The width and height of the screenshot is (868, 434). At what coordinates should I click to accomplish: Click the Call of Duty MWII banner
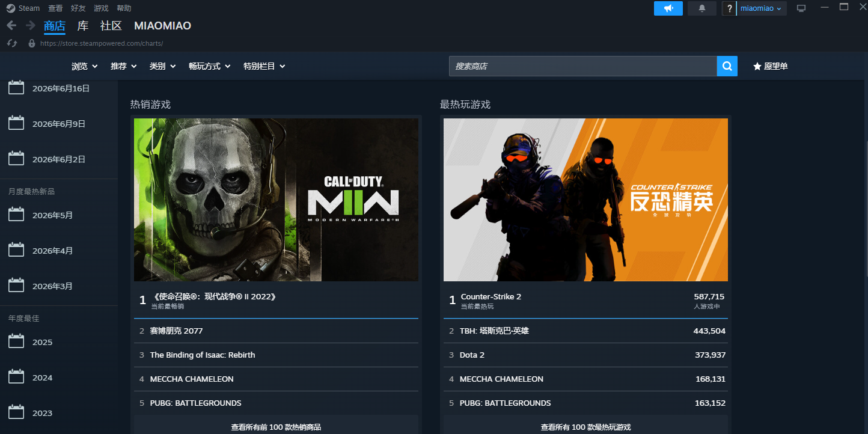[276, 200]
